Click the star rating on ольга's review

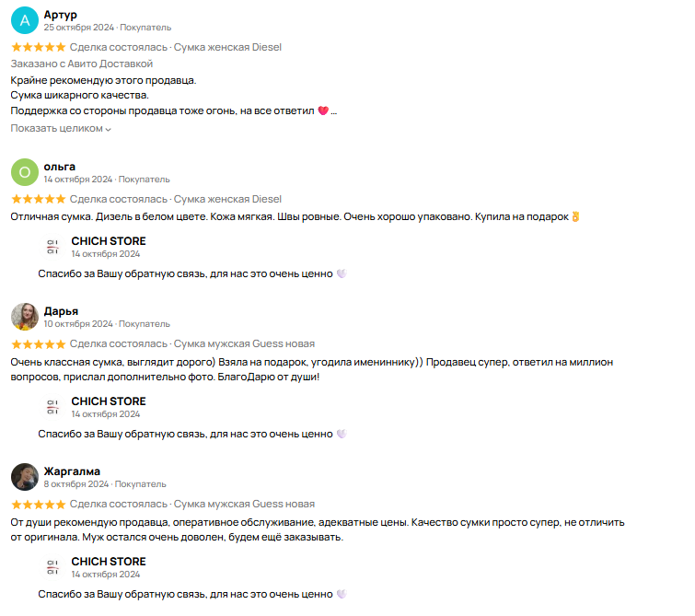click(38, 199)
